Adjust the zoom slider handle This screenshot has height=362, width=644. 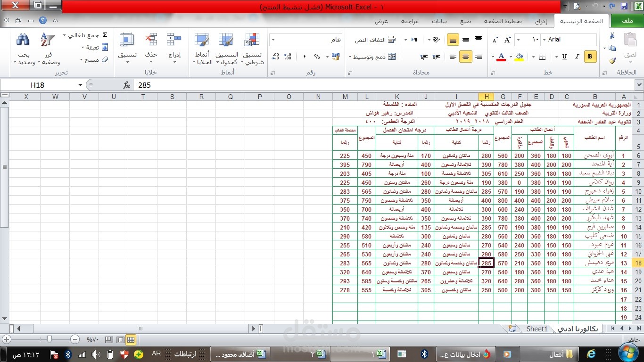49,339
